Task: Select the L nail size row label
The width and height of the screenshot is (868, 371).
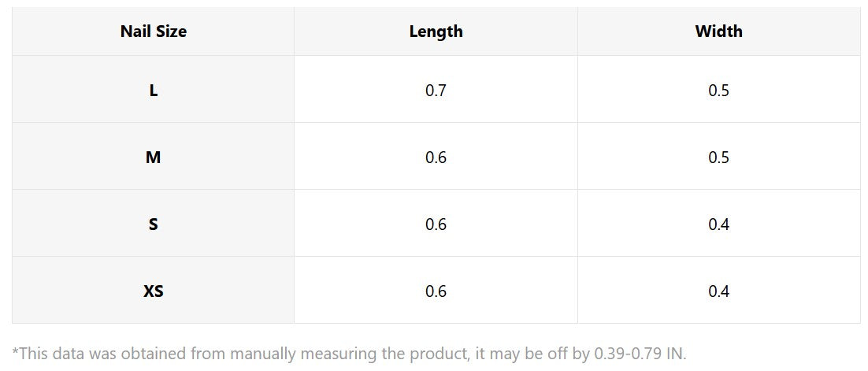Action: 154,90
